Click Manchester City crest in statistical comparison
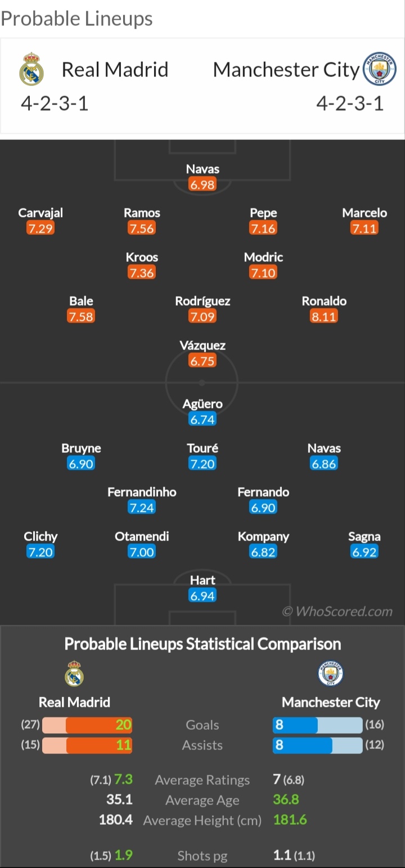This screenshot has height=868, width=405. click(x=331, y=674)
